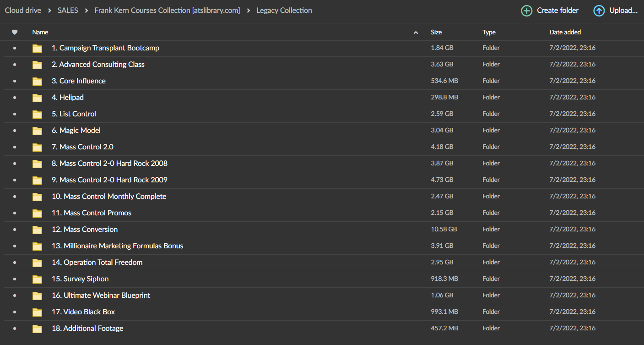The height and width of the screenshot is (345, 644).
Task: Click the Video Black Box folder icon
Action: pos(37,312)
